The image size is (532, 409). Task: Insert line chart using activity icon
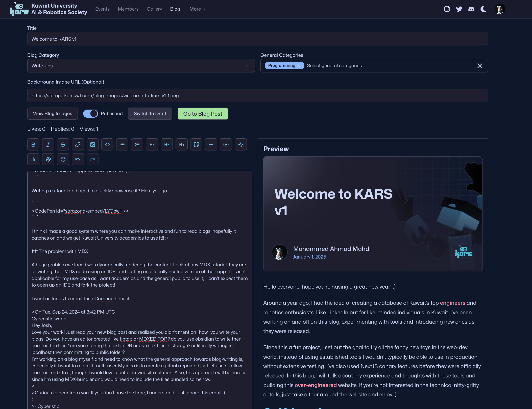(x=241, y=145)
